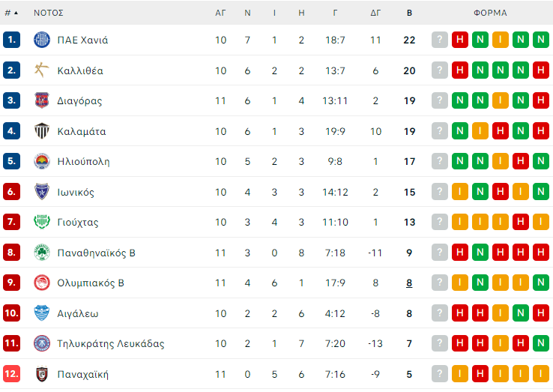Sort table by the # rank column

(11, 13)
